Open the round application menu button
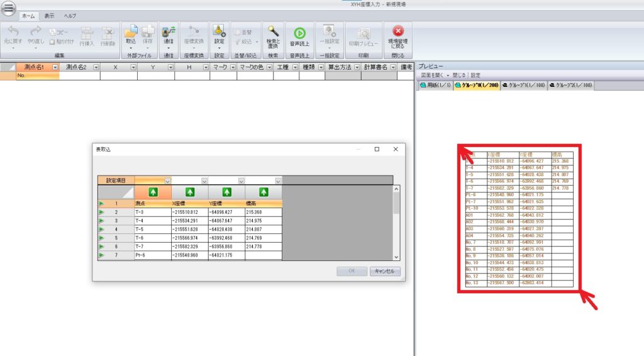Image resolution: width=644 pixels, height=356 pixels. pyautogui.click(x=8, y=9)
